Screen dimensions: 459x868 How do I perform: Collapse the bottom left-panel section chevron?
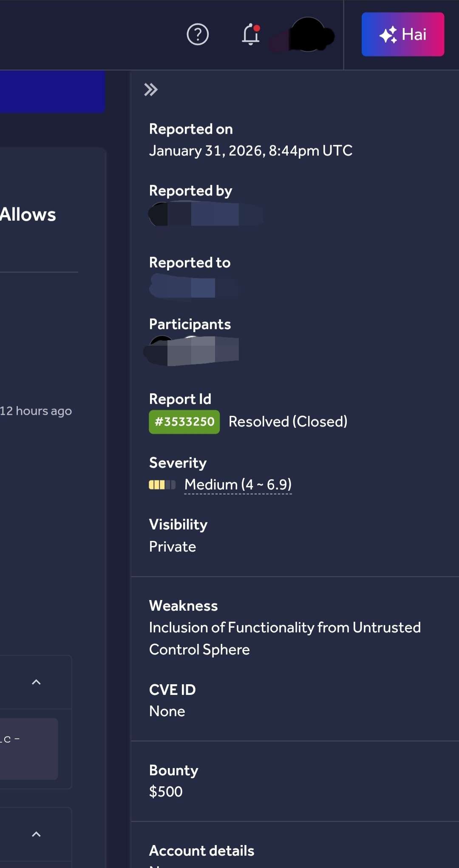[36, 834]
